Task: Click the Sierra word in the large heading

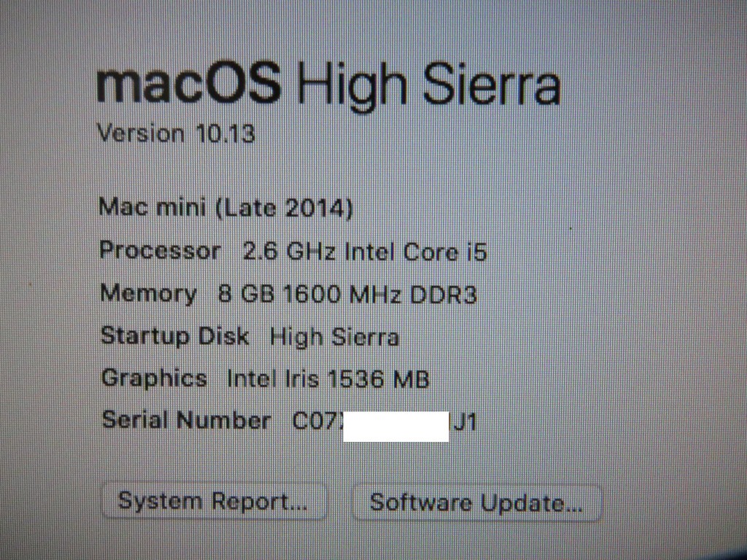Action: point(492,85)
